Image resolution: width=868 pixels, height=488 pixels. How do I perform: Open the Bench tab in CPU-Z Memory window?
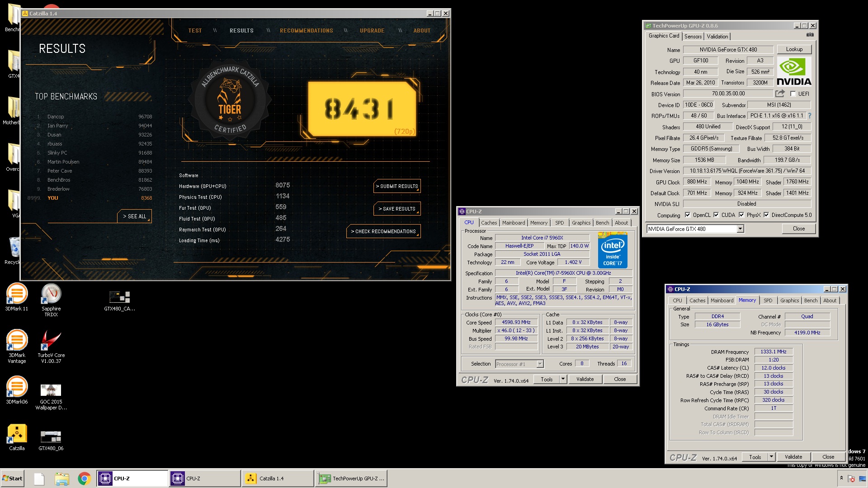pyautogui.click(x=811, y=300)
